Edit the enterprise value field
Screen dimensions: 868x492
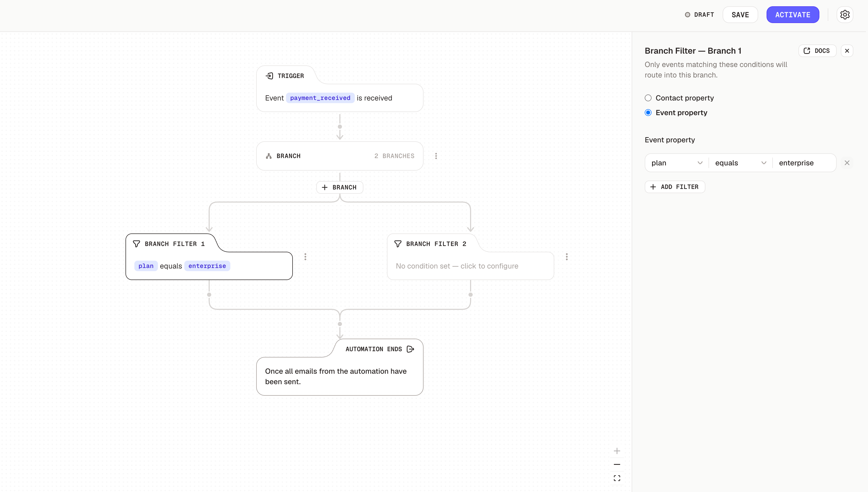pos(804,163)
